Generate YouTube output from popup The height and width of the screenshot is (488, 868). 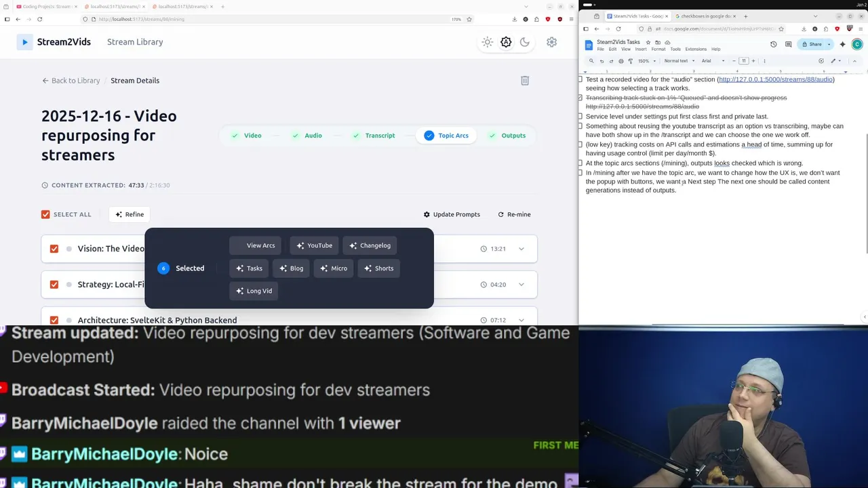pyautogui.click(x=314, y=245)
